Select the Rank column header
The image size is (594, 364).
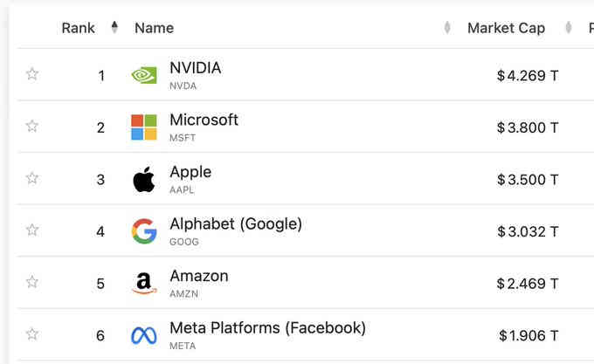click(78, 28)
